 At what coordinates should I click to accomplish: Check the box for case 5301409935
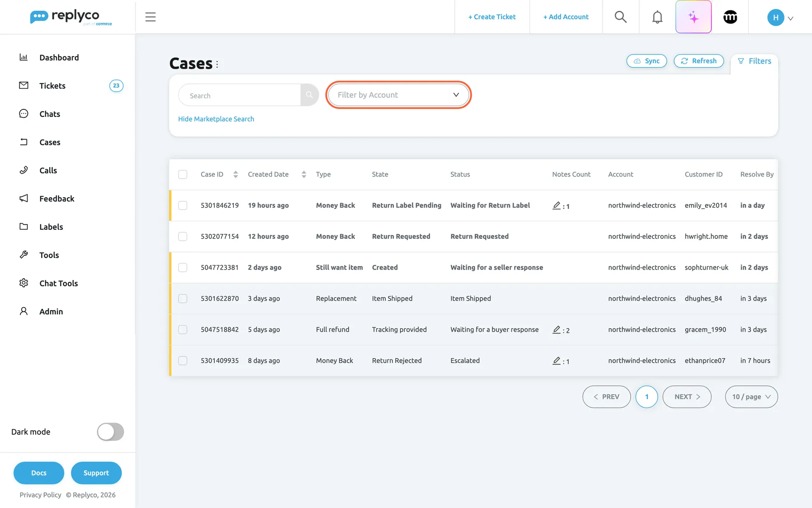point(183,361)
